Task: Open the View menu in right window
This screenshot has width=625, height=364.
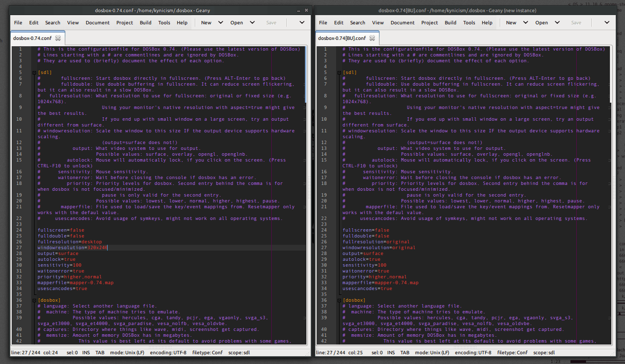Action: click(x=378, y=23)
